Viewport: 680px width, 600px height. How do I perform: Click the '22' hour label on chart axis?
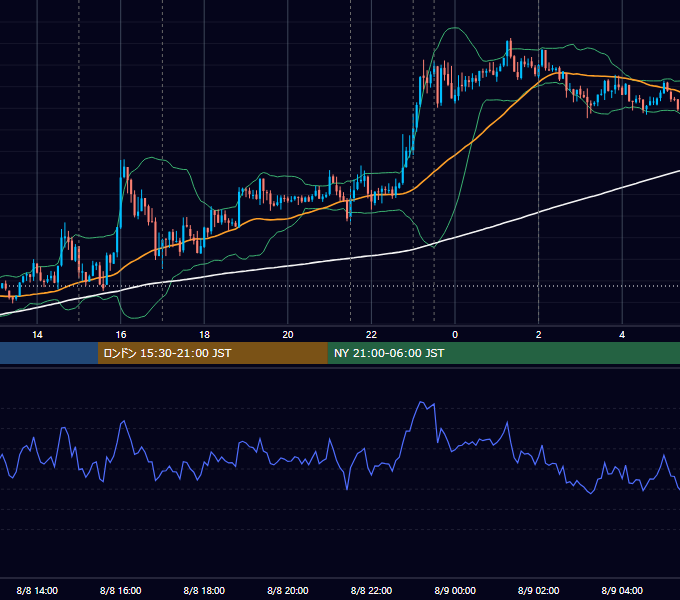371,335
